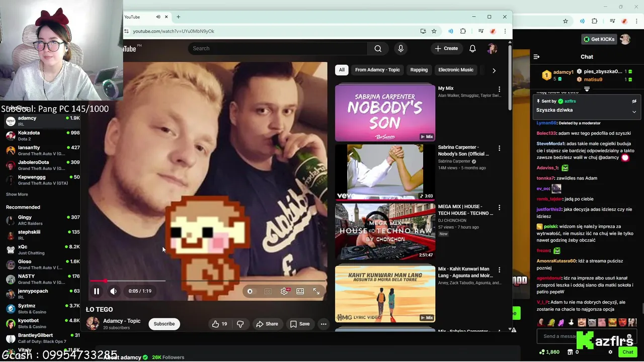Image resolution: width=644 pixels, height=362 pixels.
Task: Open the Adamcy - Topic channel name
Action: (122, 321)
